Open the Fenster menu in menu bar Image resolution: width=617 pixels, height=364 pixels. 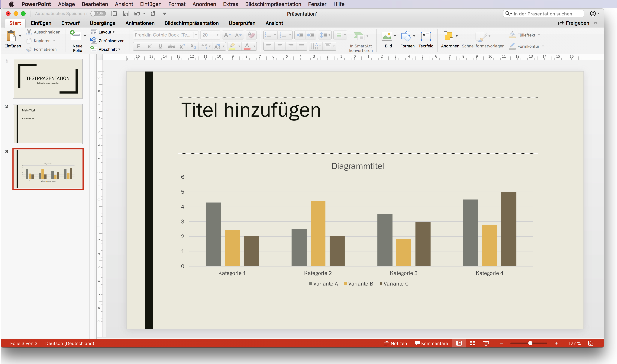[317, 4]
